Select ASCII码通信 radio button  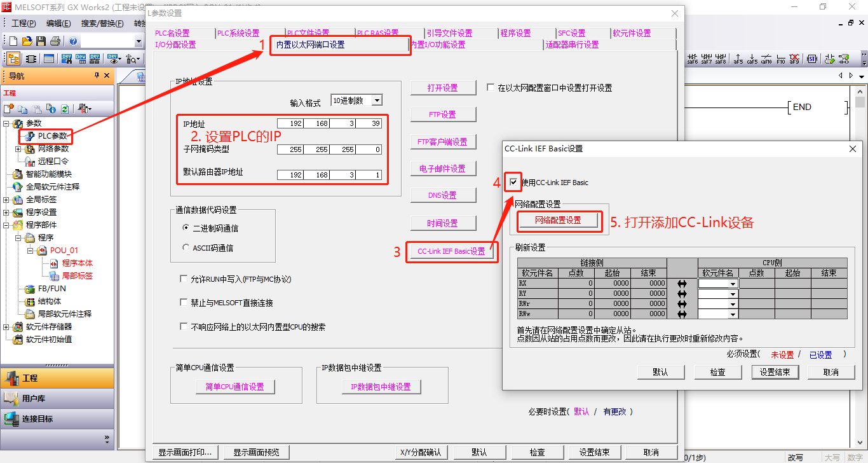point(186,247)
